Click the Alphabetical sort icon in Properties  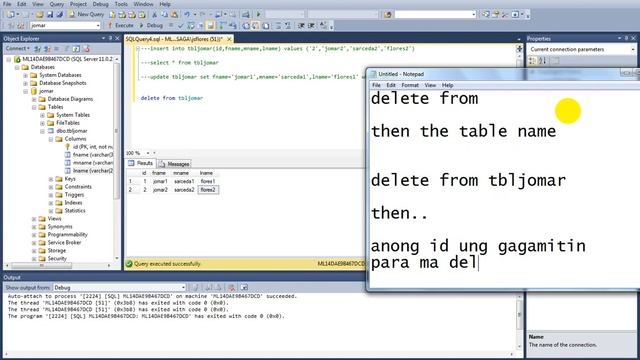542,61
